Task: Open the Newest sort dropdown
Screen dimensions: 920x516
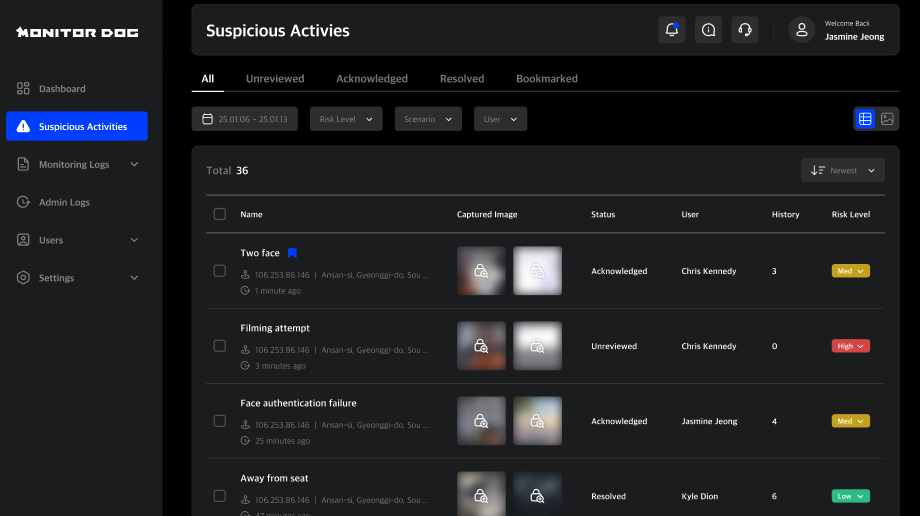Action: (x=843, y=170)
